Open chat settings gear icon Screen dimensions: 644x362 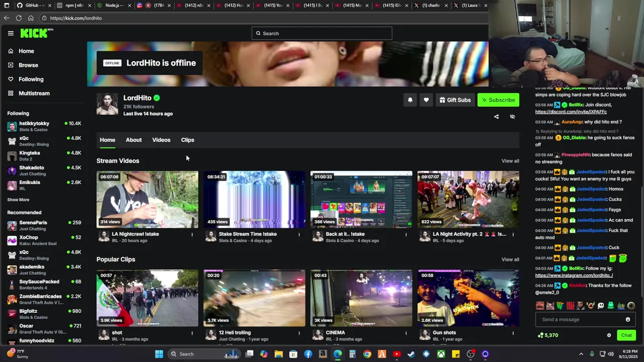pyautogui.click(x=609, y=335)
